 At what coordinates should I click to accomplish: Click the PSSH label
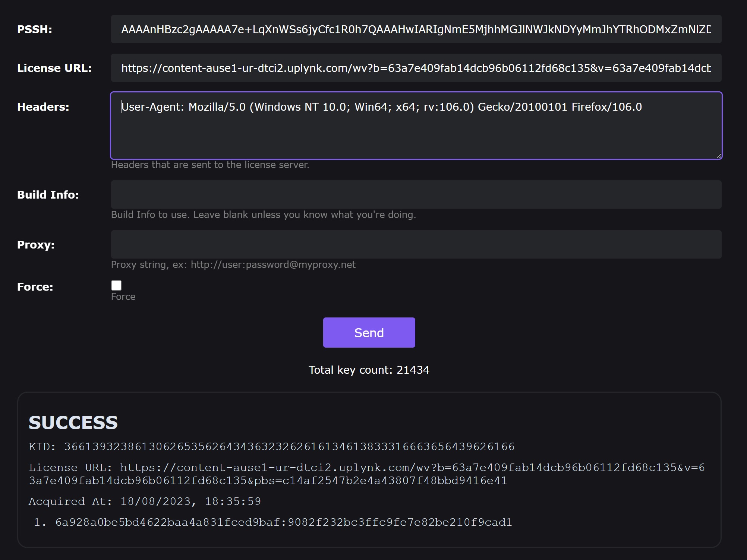click(x=35, y=29)
